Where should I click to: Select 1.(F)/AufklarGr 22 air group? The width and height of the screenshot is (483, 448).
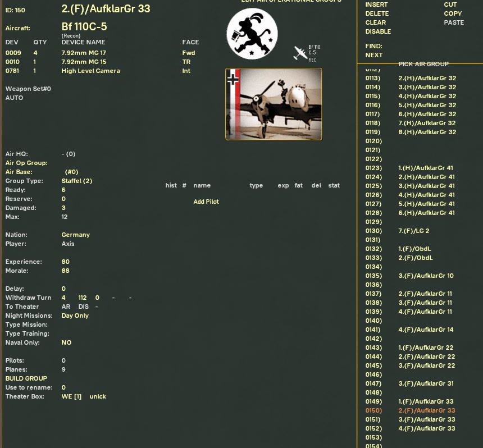coord(426,348)
